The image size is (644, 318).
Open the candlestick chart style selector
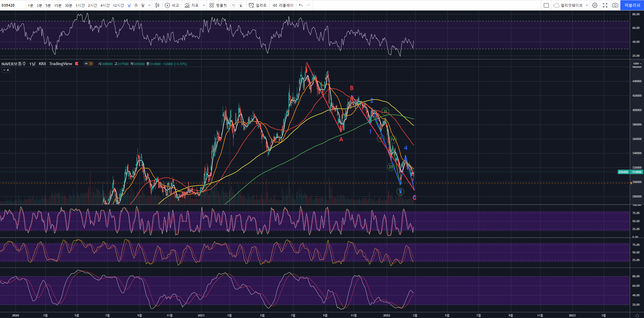pyautogui.click(x=157, y=5)
